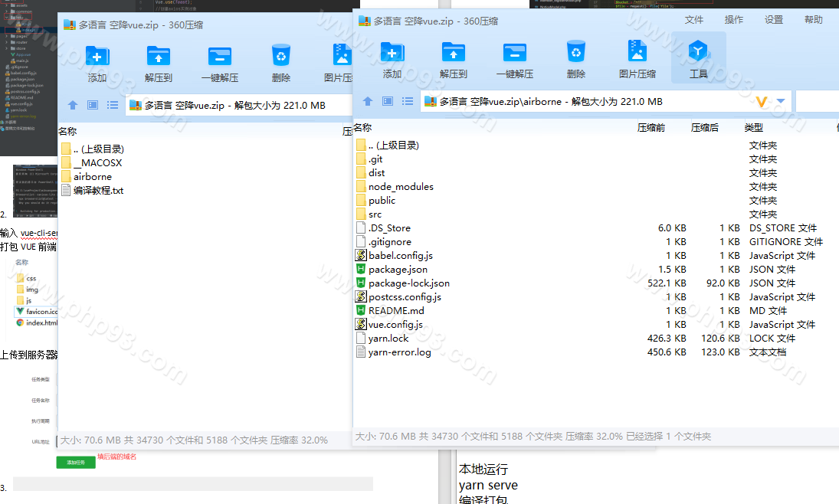Screen dimensions: 839x504
Task: Click 添加 icon in the left archive window
Action: [97, 64]
